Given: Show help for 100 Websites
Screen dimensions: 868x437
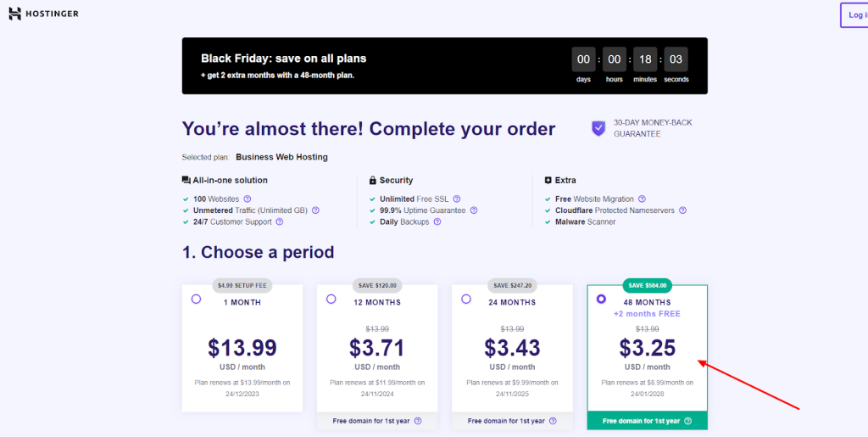Looking at the screenshot, I should [248, 199].
